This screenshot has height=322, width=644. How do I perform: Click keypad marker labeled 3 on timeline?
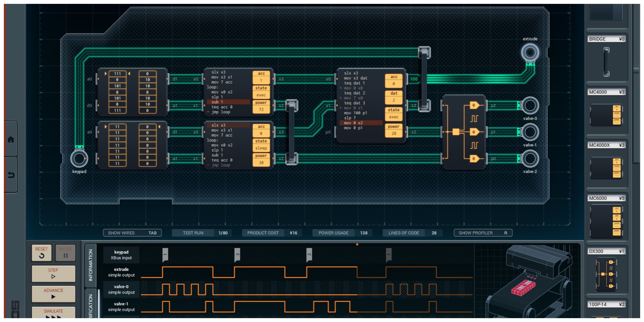click(237, 255)
